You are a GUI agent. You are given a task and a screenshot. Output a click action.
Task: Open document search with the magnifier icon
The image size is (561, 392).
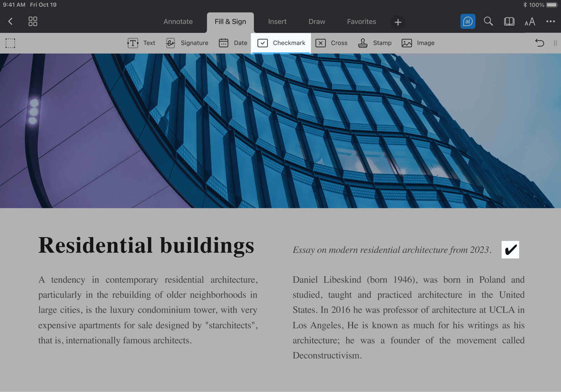click(488, 21)
